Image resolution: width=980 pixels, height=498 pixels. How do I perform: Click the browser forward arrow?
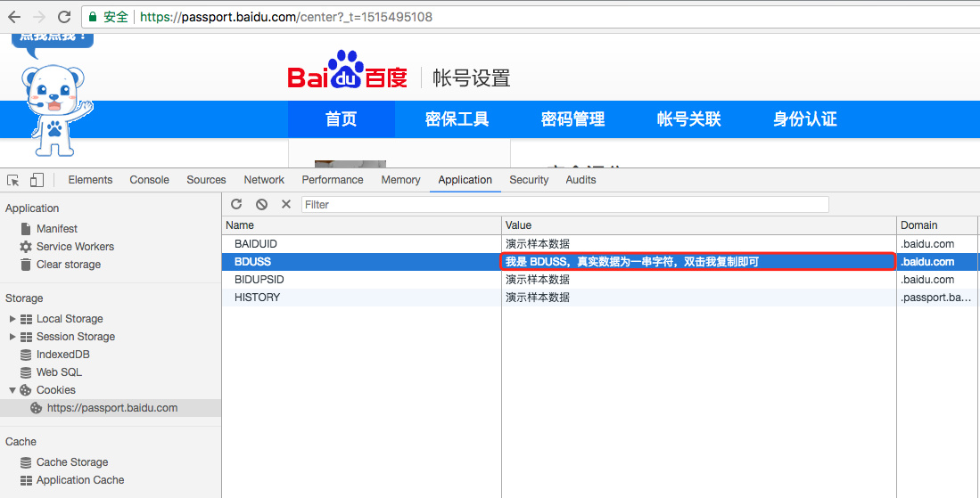pos(38,17)
